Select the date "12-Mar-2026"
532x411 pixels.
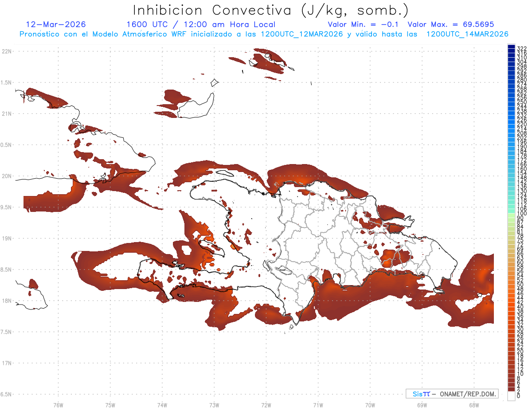(56, 24)
